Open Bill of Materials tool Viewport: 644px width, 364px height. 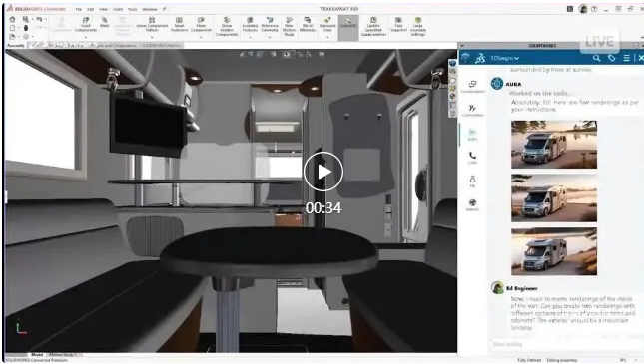pos(308,25)
